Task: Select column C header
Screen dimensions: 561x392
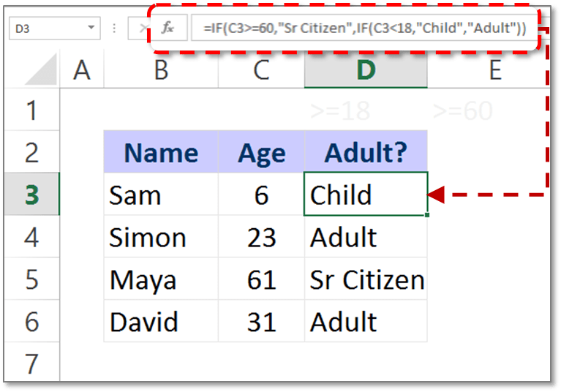Action: point(261,69)
